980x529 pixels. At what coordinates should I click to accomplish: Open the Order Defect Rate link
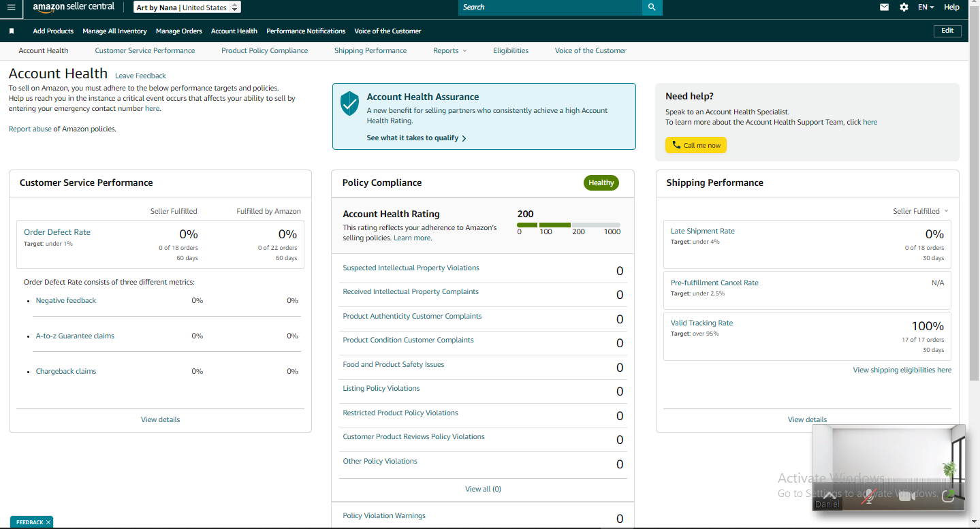point(57,232)
